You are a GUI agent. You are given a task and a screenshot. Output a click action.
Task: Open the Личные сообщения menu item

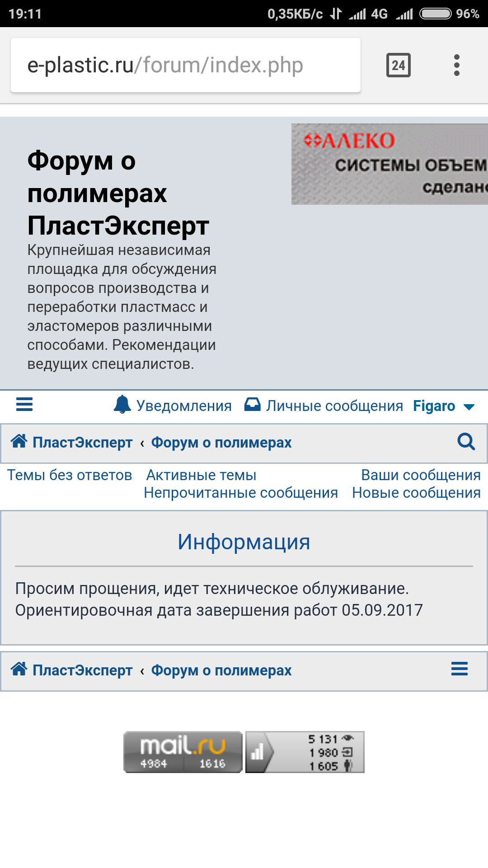pyautogui.click(x=334, y=406)
